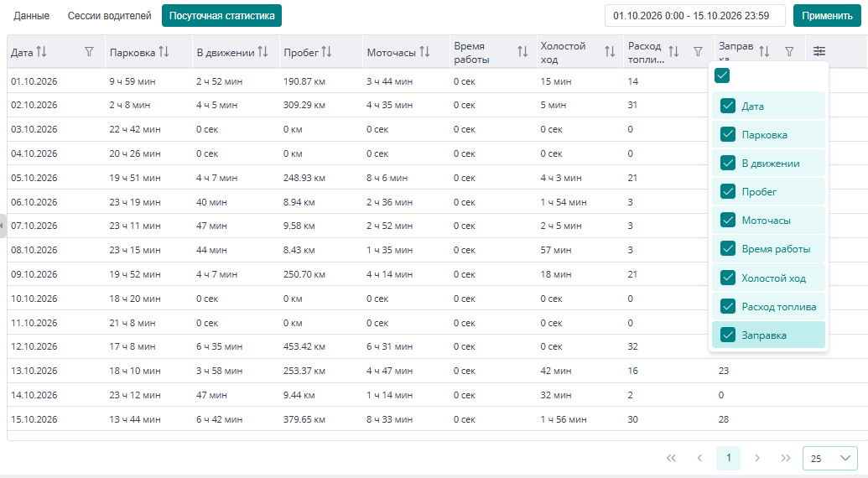Viewport: 868px width, 478px height.
Task: Go to the next page
Action: coord(757,458)
